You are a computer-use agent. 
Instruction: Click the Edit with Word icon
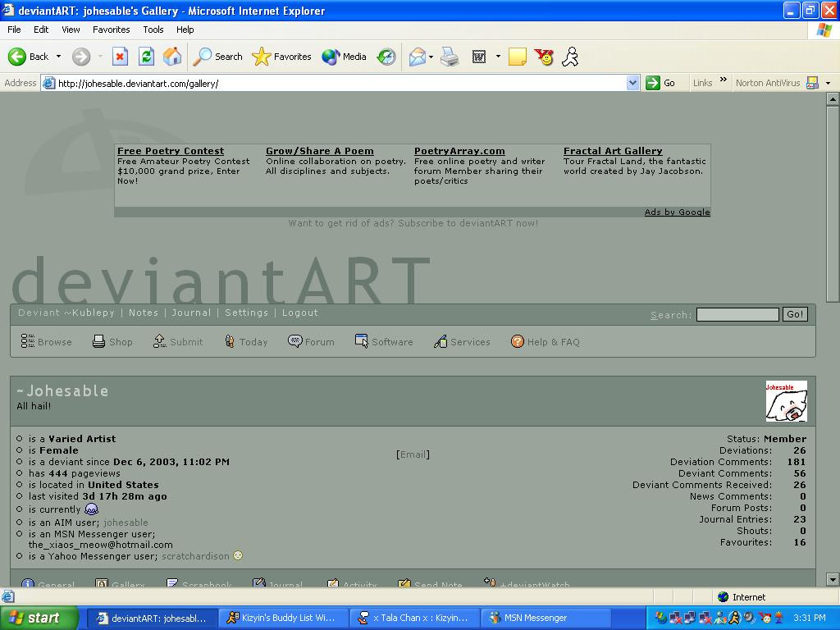tap(478, 57)
